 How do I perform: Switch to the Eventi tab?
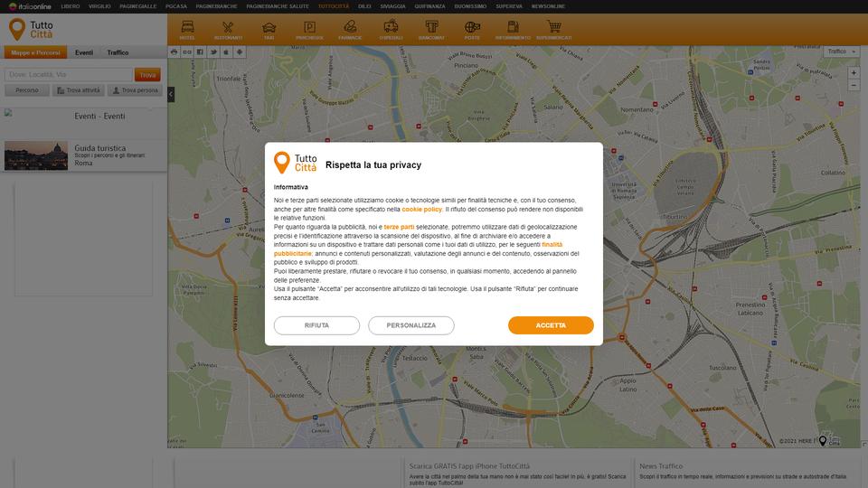(x=83, y=52)
